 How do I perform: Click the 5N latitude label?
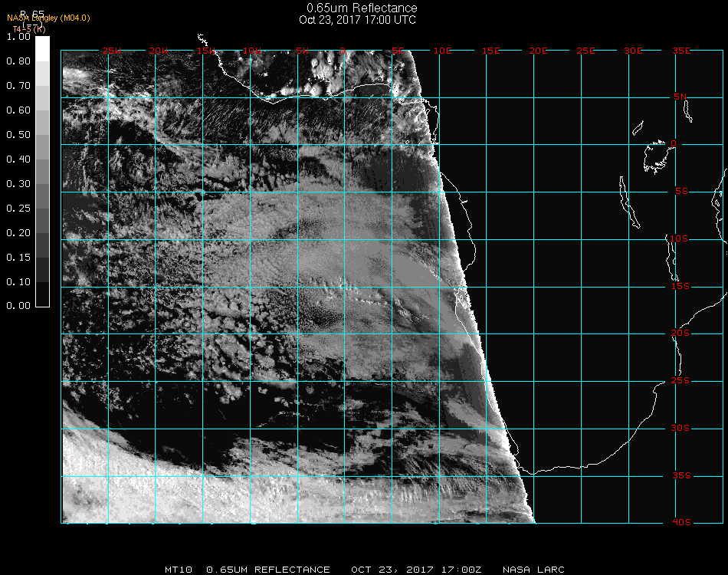coord(680,97)
